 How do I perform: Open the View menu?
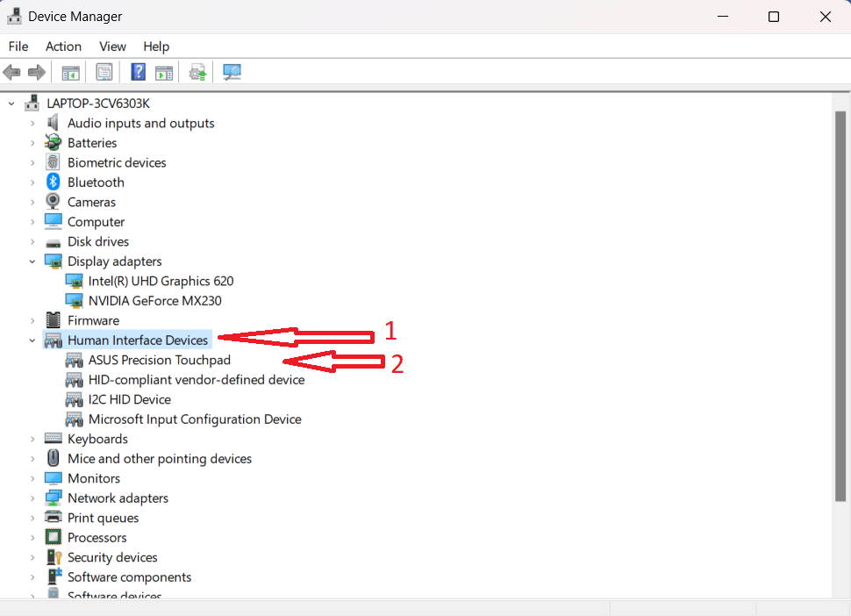pyautogui.click(x=113, y=47)
